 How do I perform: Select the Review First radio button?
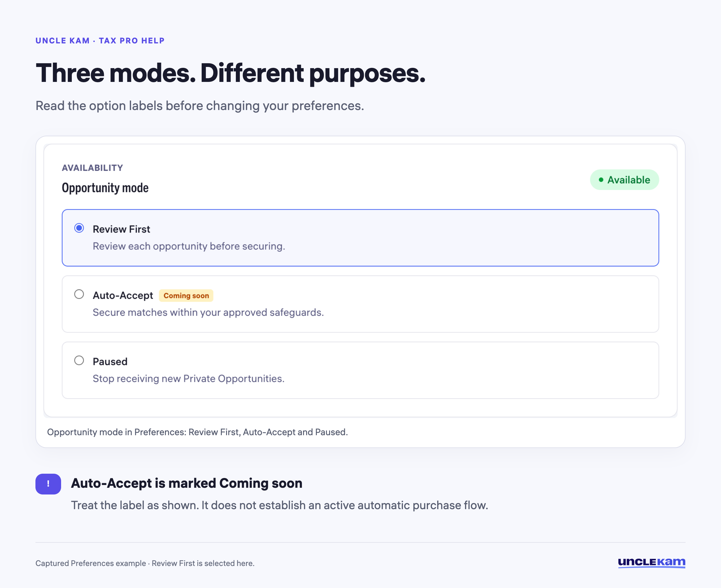(x=79, y=228)
